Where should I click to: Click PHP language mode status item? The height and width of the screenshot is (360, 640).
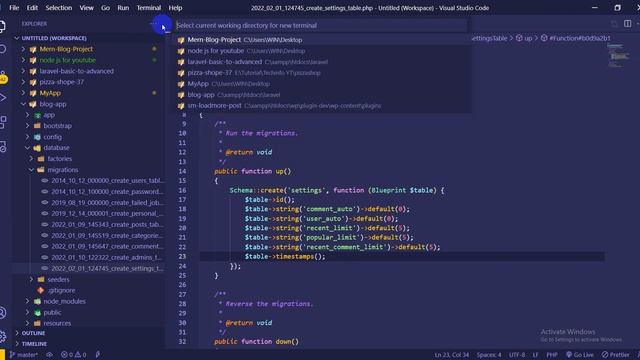(552, 355)
